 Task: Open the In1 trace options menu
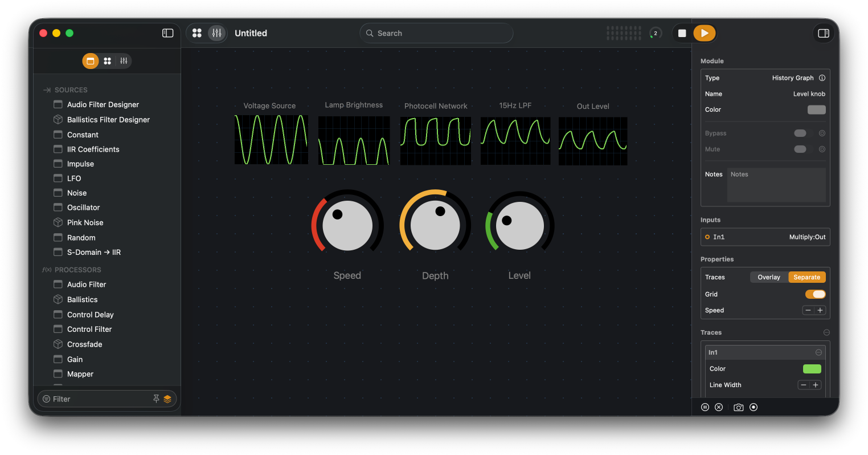(x=818, y=352)
